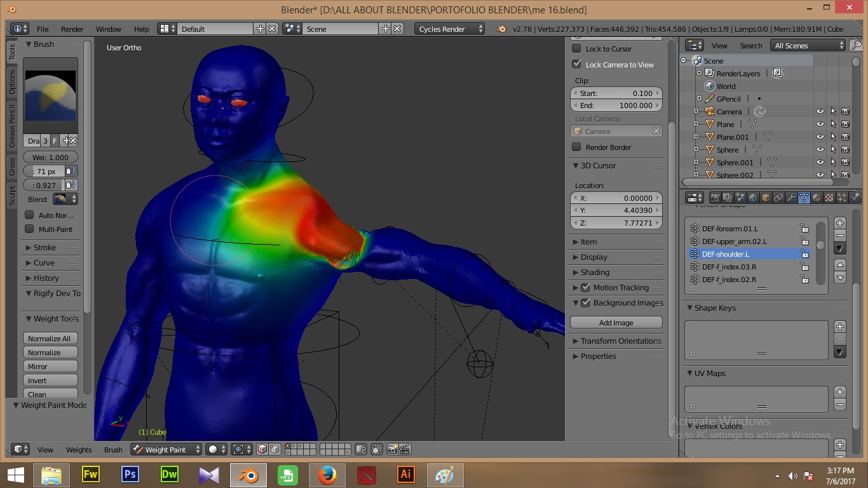Click the Normalize All button
Screen dimensions: 868x488
(x=50, y=338)
